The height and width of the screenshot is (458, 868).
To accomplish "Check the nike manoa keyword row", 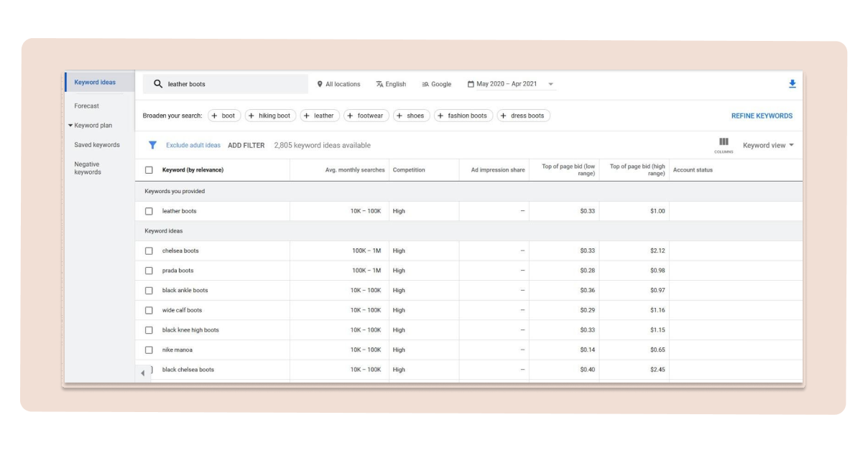I will [149, 350].
